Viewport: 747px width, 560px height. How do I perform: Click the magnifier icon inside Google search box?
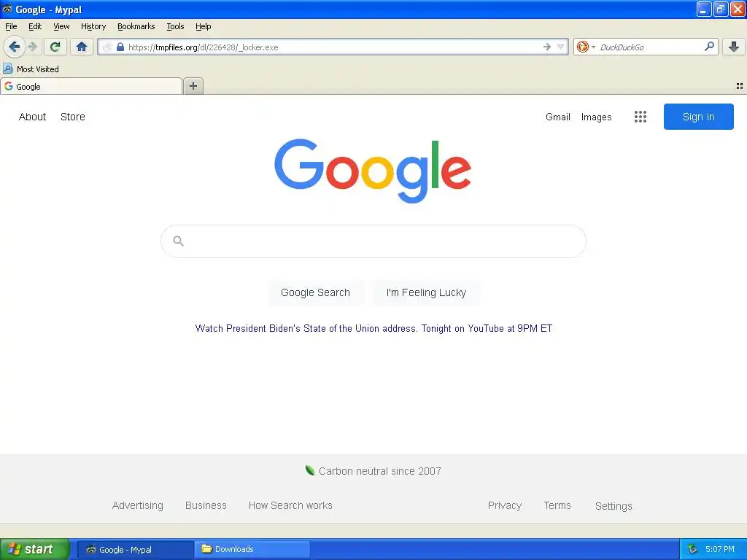click(x=179, y=241)
